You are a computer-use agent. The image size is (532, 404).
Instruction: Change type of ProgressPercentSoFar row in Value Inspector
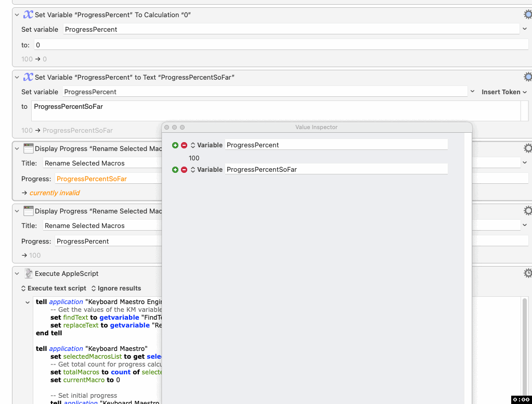point(206,170)
